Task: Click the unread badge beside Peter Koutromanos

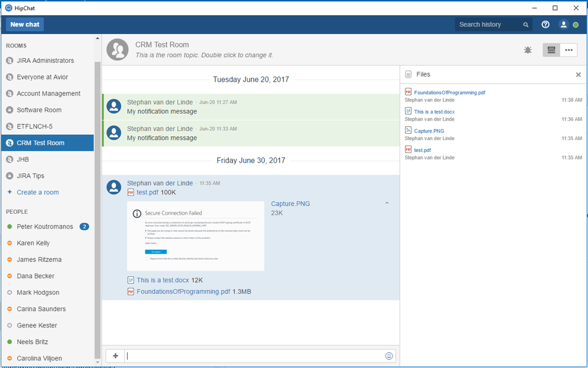Action: pyautogui.click(x=84, y=227)
